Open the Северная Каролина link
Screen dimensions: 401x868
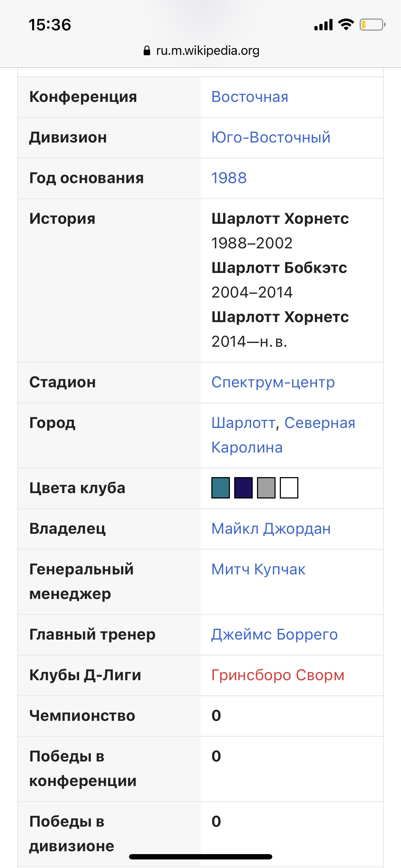click(x=283, y=435)
